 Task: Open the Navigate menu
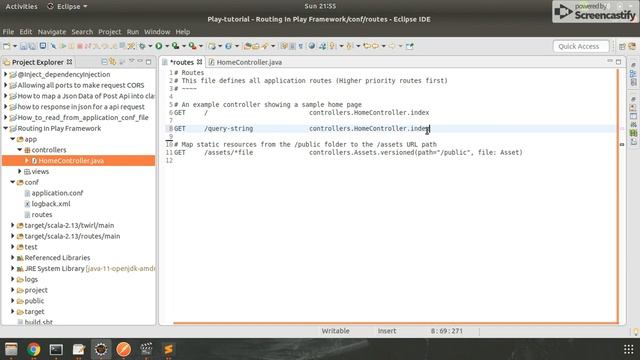click(x=51, y=32)
